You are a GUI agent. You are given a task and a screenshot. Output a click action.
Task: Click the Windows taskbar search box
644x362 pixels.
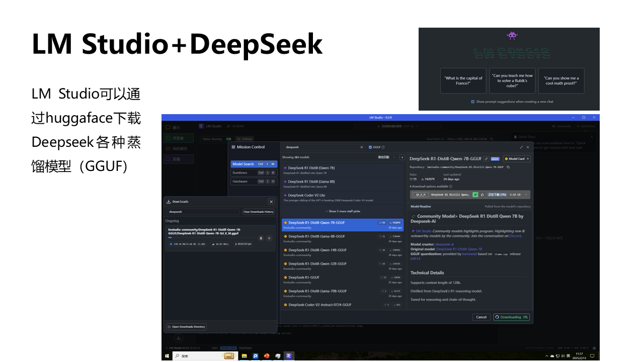205,355
